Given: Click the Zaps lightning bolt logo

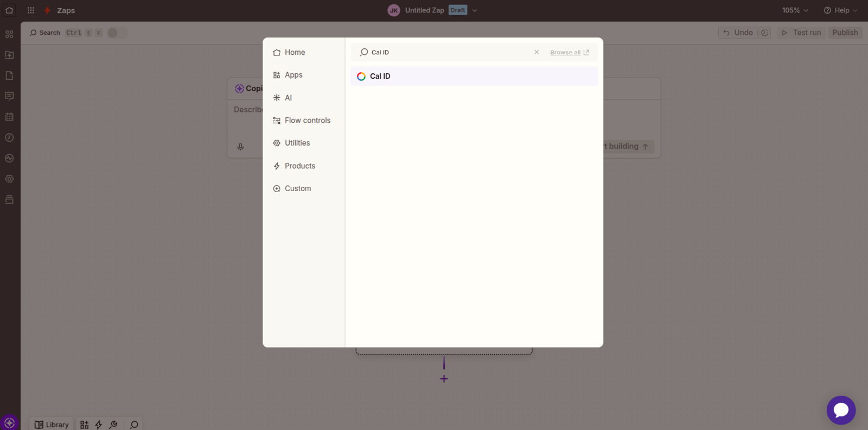Looking at the screenshot, I should pos(47,10).
